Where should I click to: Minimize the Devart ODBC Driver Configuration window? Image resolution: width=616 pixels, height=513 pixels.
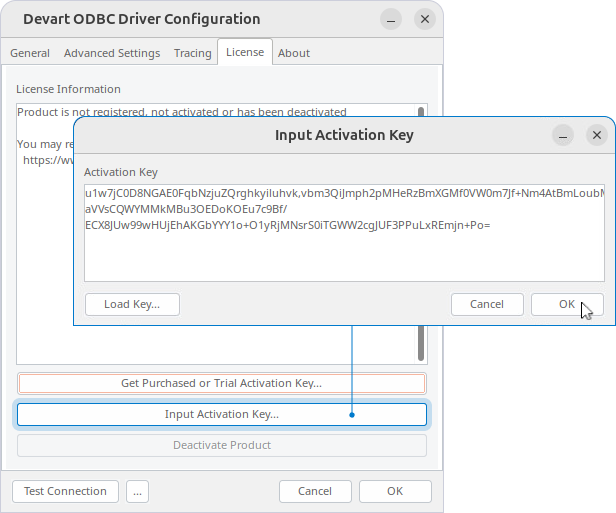[391, 19]
